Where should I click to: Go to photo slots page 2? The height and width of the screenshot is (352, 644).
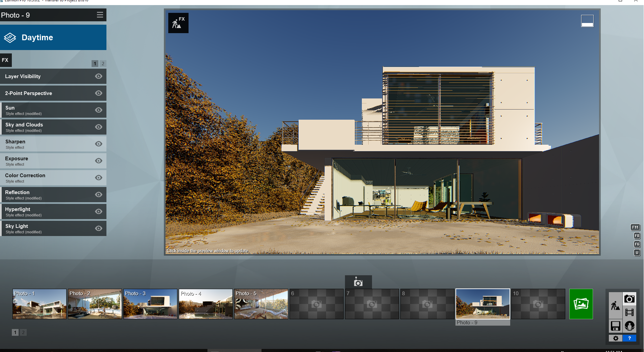click(23, 332)
